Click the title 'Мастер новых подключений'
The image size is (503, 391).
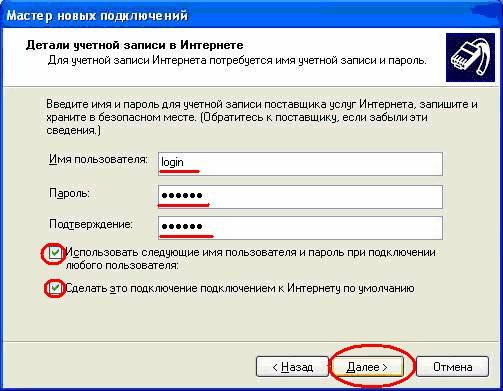point(97,16)
